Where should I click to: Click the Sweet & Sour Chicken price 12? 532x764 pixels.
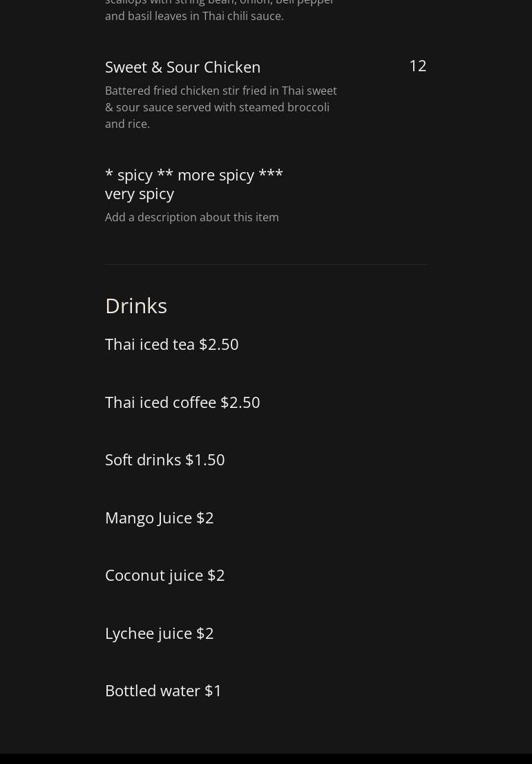click(417, 66)
